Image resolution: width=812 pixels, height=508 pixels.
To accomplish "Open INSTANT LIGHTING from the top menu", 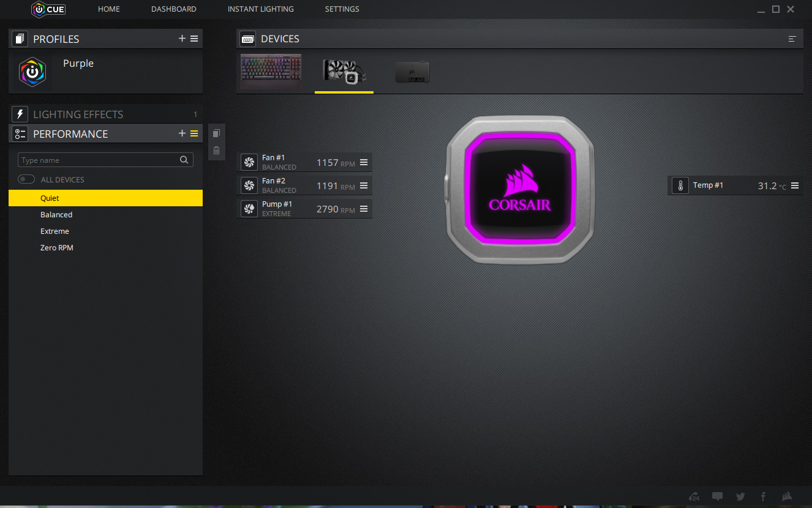I will click(261, 9).
